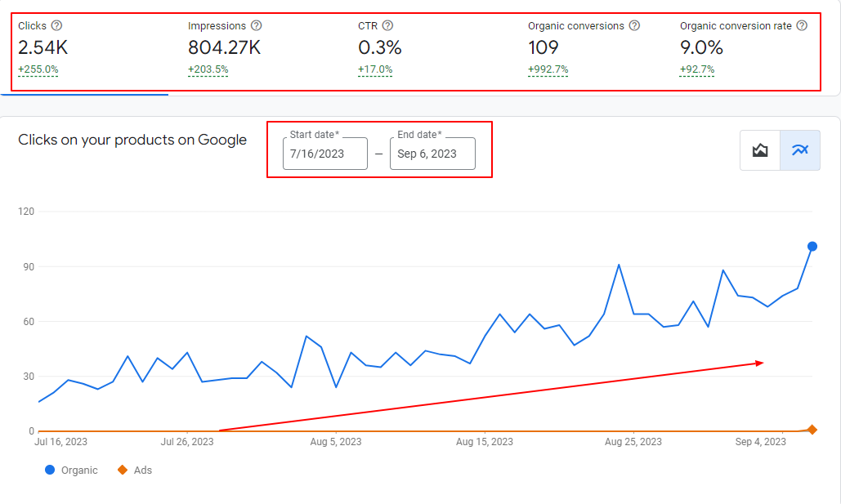Viewport: 841px width, 504px height.
Task: Click the End date field
Action: coord(432,154)
